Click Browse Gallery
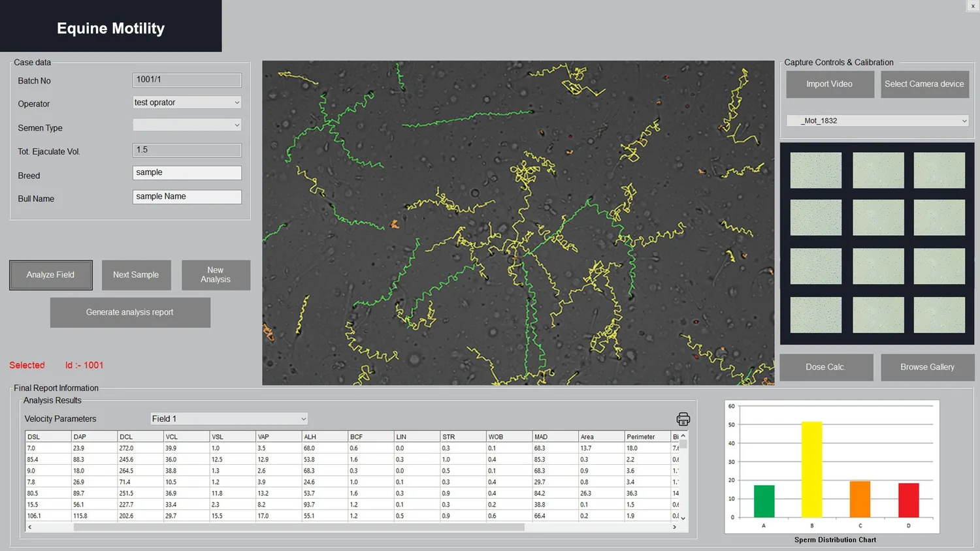980x551 pixels. 927,367
